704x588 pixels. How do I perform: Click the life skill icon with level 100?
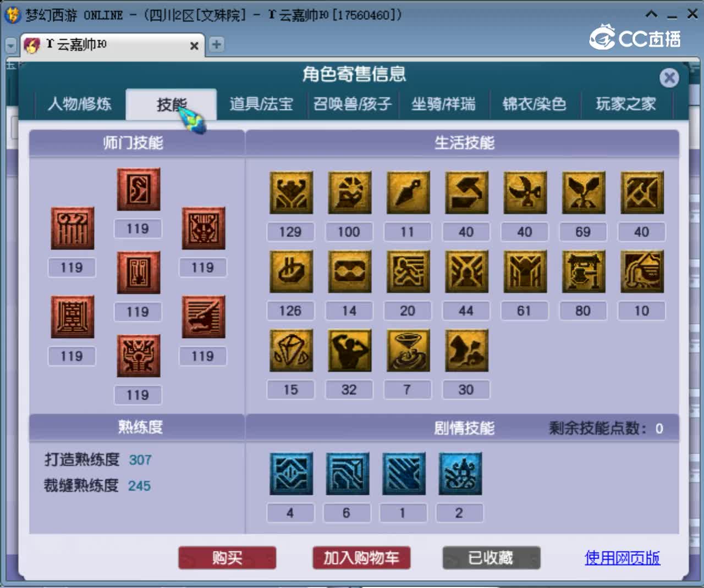coord(349,192)
